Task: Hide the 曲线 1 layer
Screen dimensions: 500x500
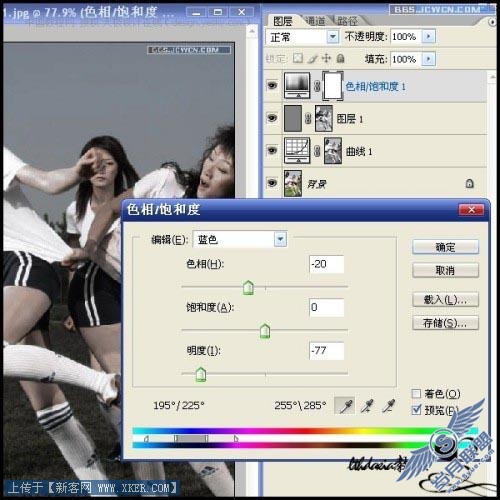Action: click(272, 150)
